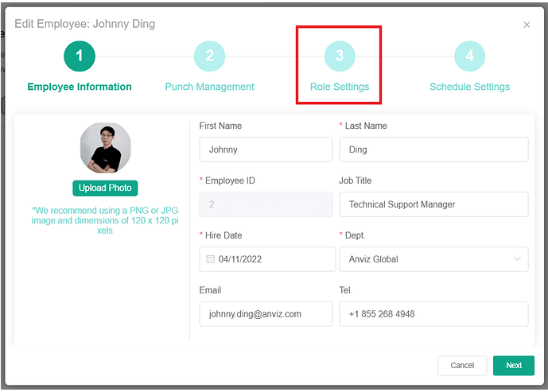Viewport: 548px width, 392px height.
Task: Click the step 2 circle icon
Action: point(209,56)
